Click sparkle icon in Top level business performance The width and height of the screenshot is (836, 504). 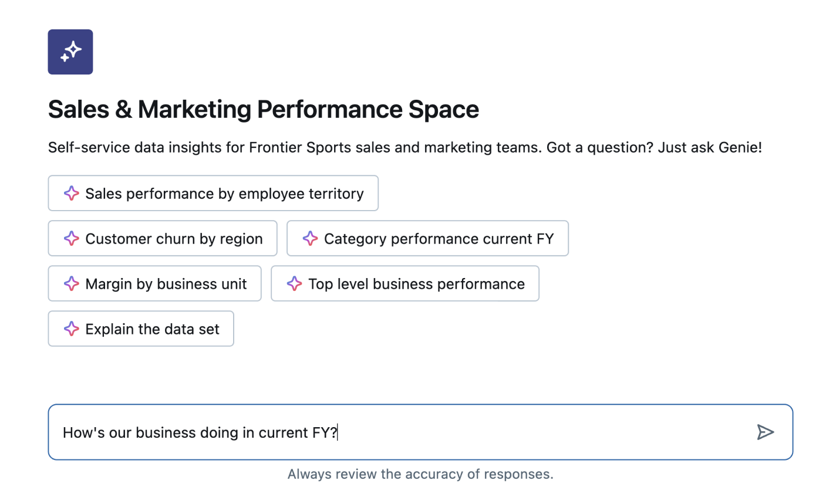(x=294, y=284)
